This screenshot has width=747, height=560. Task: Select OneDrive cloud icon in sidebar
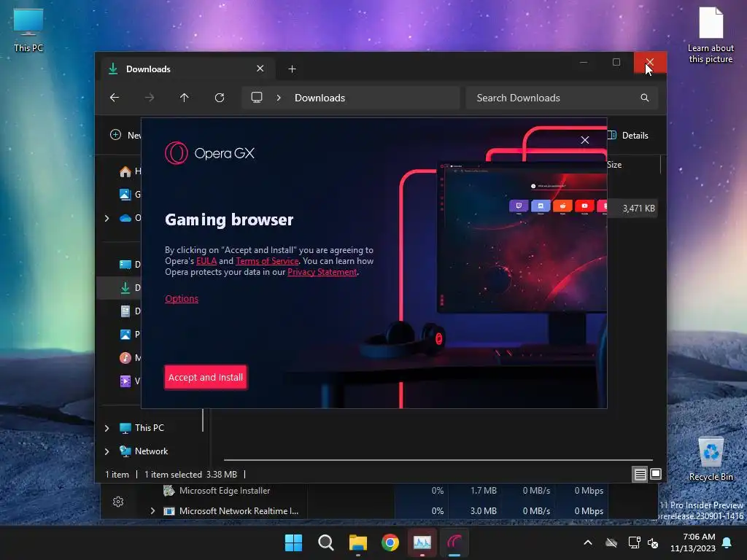coord(125,218)
